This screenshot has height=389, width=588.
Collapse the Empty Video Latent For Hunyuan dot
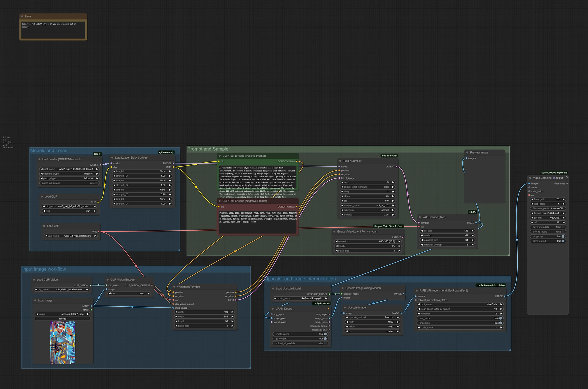(334, 232)
